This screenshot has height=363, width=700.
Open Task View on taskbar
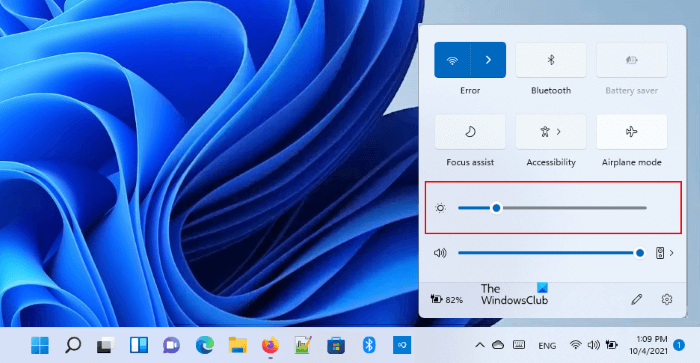[x=105, y=345]
